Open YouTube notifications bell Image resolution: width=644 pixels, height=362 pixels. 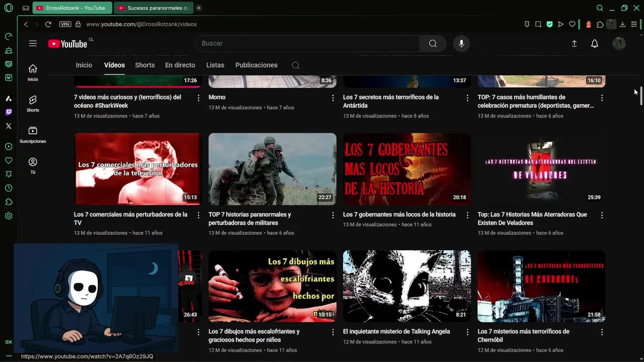595,44
